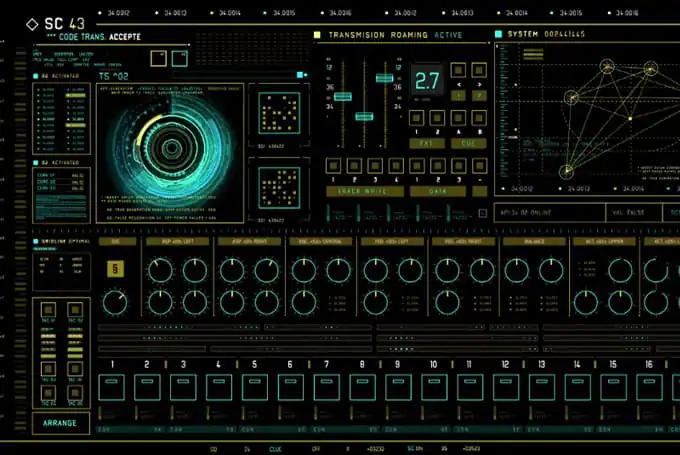
Task: Click bottom-right square button in panel above ARRANGE
Action: coord(75,393)
